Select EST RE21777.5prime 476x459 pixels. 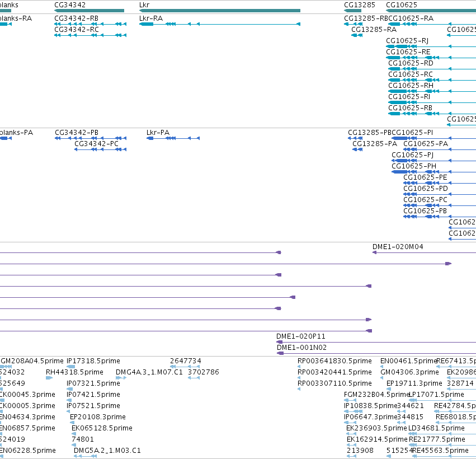point(437,439)
